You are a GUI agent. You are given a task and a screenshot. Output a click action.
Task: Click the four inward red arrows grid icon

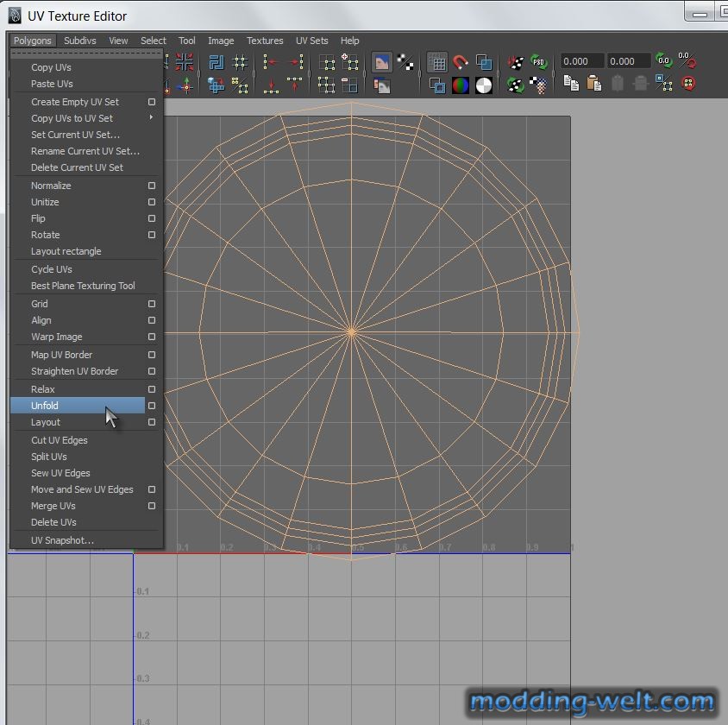185,62
